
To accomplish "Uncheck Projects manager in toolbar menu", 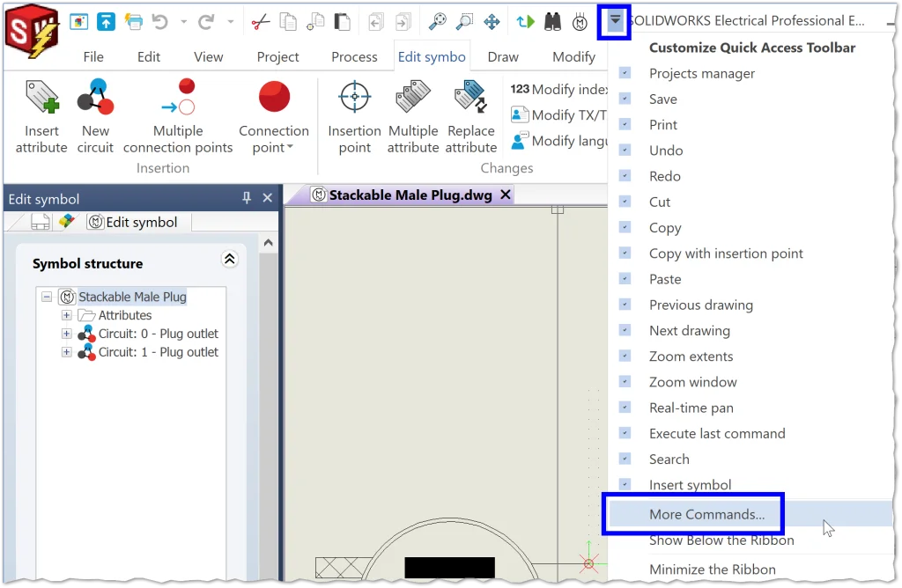I will pyautogui.click(x=625, y=73).
